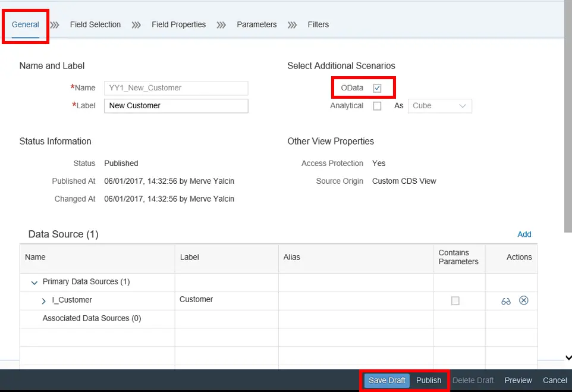572x392 pixels.
Task: Click the Data Source (1) heading
Action: point(64,234)
